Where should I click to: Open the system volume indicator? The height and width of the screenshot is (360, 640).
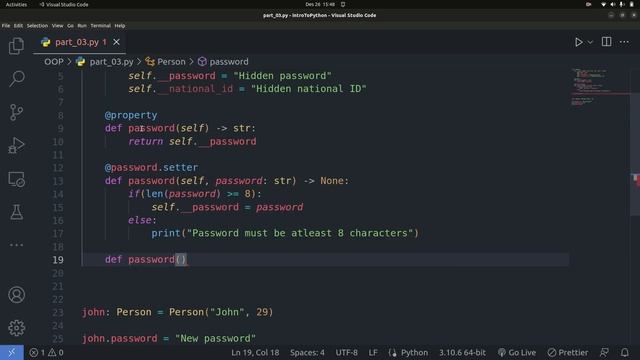tap(613, 4)
